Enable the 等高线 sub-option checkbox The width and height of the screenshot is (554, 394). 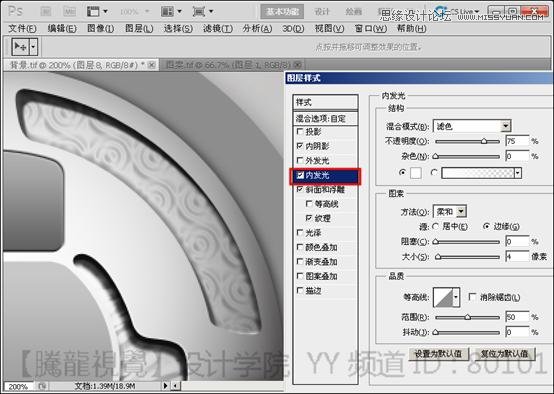309,204
